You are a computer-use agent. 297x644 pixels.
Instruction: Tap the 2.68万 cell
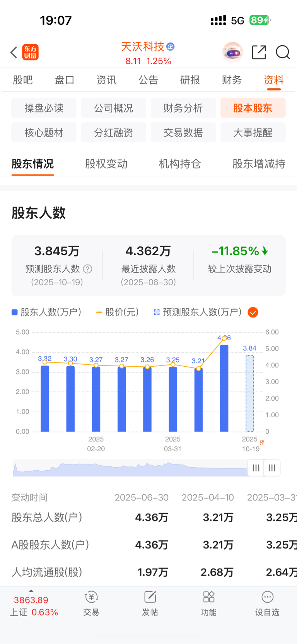pyautogui.click(x=217, y=572)
